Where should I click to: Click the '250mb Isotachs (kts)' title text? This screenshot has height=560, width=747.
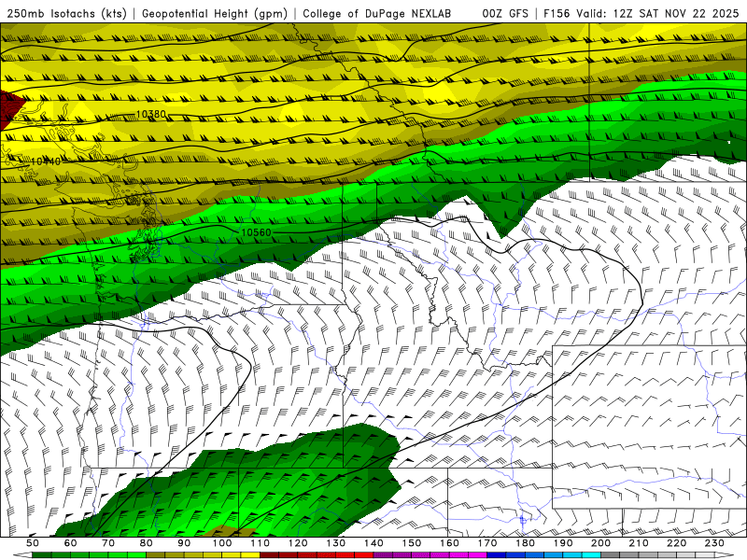click(67, 14)
